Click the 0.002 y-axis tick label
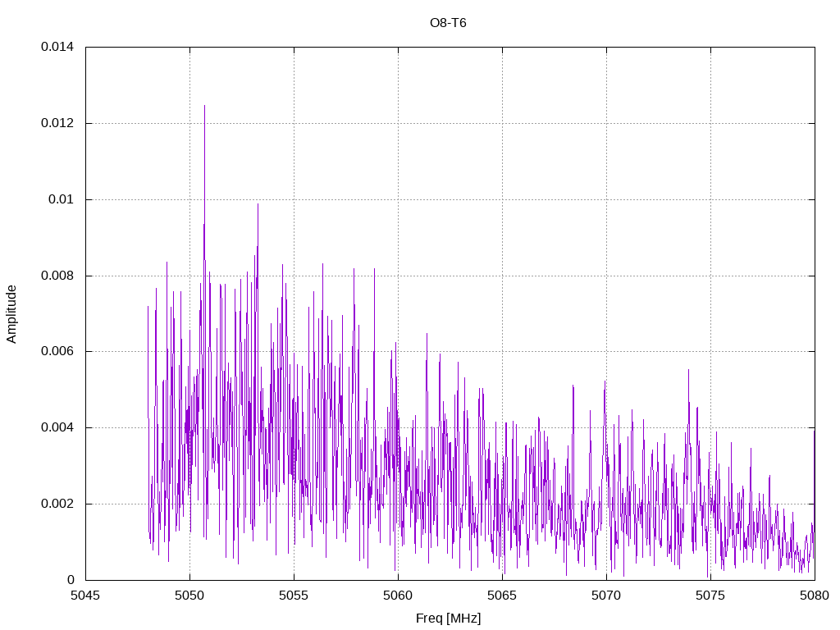 [x=57, y=504]
